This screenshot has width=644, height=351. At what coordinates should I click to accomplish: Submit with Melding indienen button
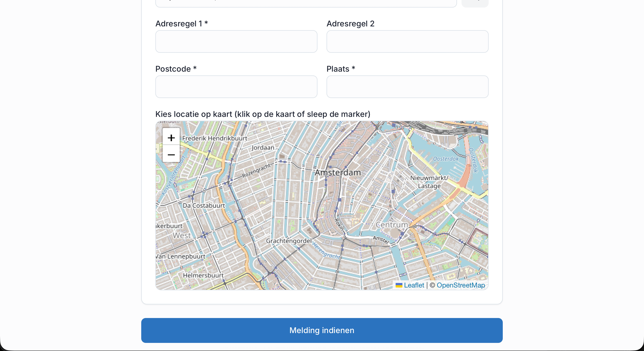(x=322, y=330)
